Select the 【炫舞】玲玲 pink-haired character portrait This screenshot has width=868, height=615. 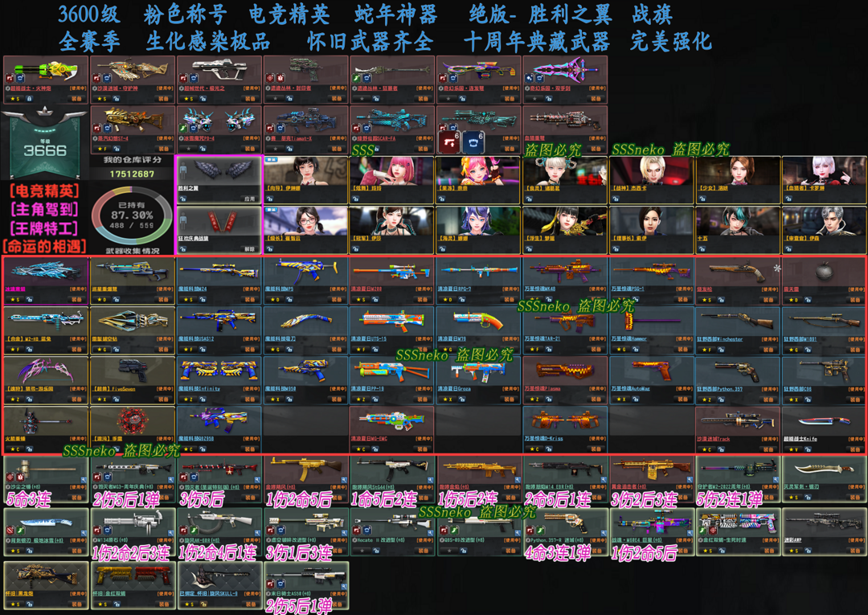392,170
